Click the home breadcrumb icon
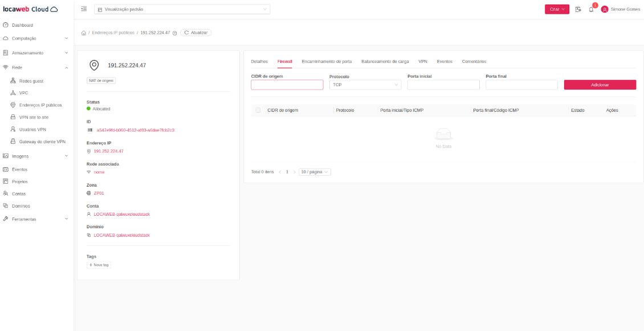644x331 pixels. tap(84, 33)
